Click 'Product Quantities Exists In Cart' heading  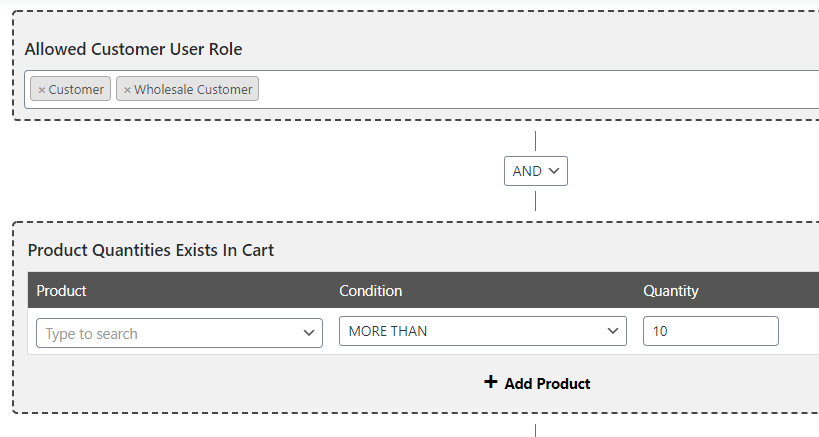pos(150,250)
